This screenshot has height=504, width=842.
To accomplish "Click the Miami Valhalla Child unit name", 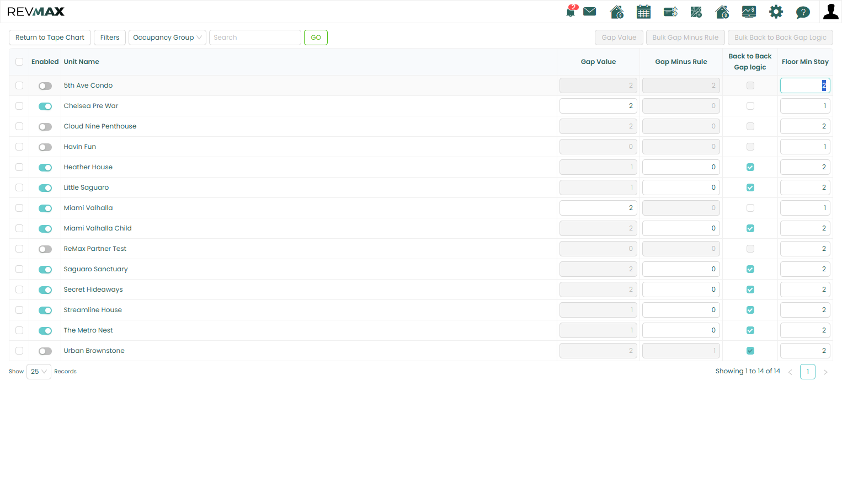I will (98, 228).
